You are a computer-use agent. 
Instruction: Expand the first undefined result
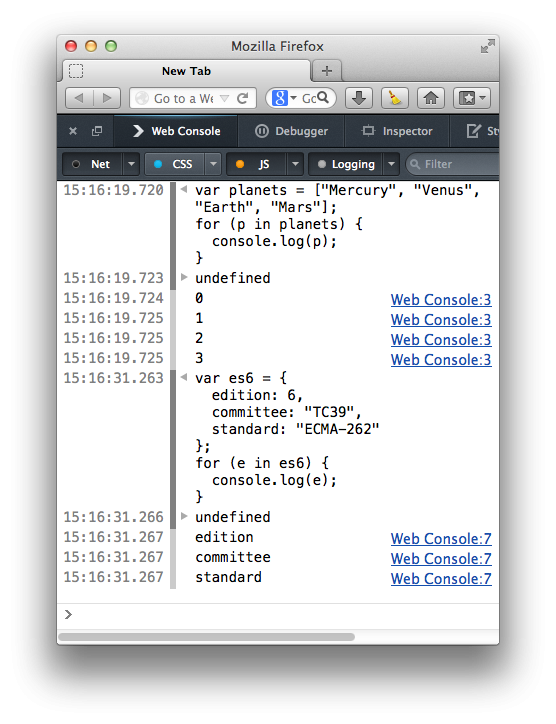click(x=184, y=278)
